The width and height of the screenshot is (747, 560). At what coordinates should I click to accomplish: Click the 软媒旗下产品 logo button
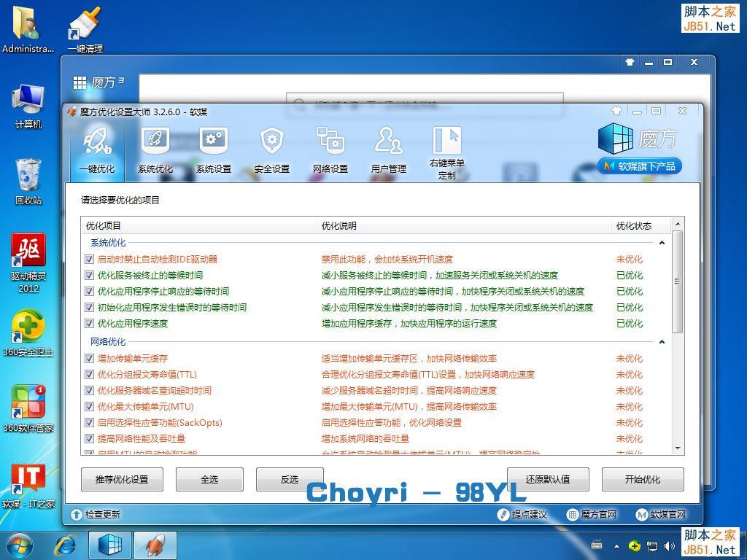(638, 166)
